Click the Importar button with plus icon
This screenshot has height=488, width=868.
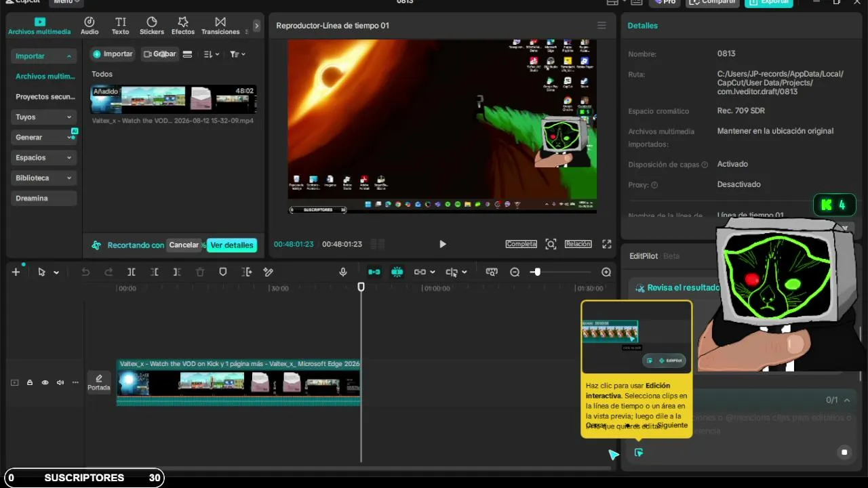113,54
